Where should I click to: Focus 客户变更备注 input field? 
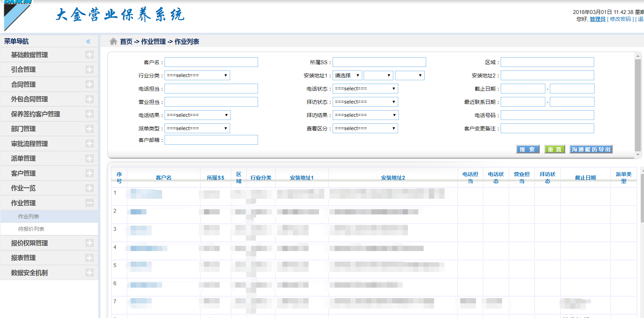click(x=547, y=128)
